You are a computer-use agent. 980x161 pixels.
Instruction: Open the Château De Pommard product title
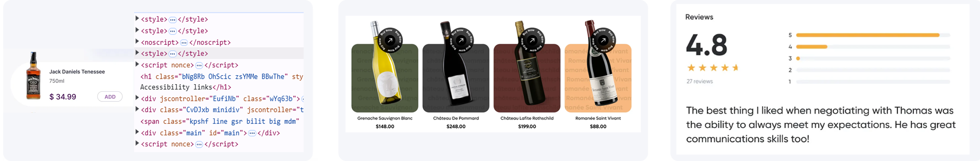tap(456, 118)
